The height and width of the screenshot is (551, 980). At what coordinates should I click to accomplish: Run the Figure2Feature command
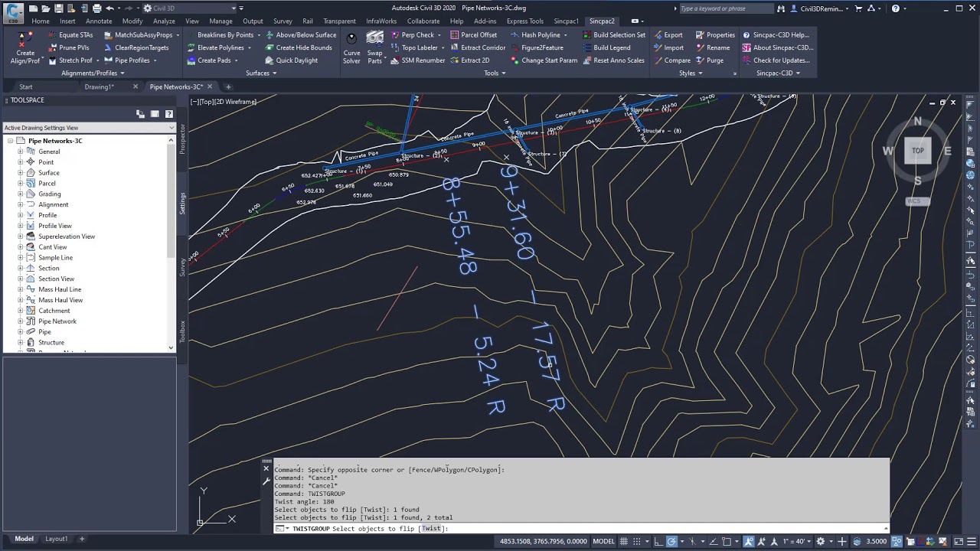click(536, 47)
